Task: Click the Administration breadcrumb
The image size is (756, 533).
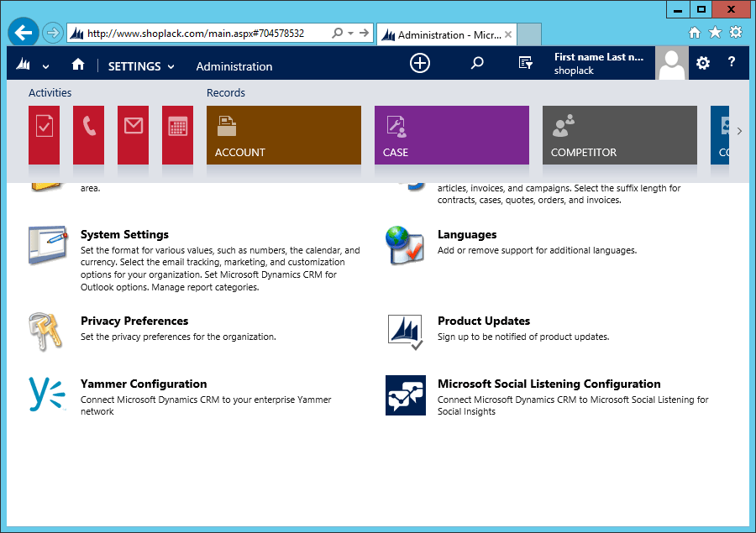Action: (234, 66)
